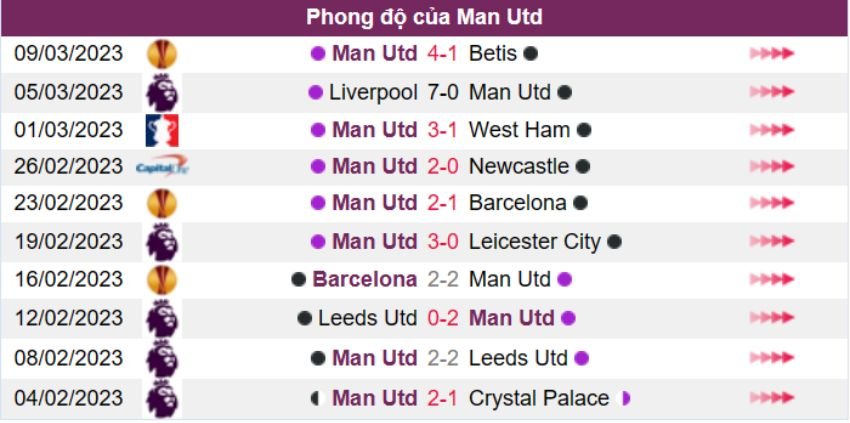Select Newcastle team name
Image resolution: width=850 pixels, height=423 pixels.
(518, 167)
